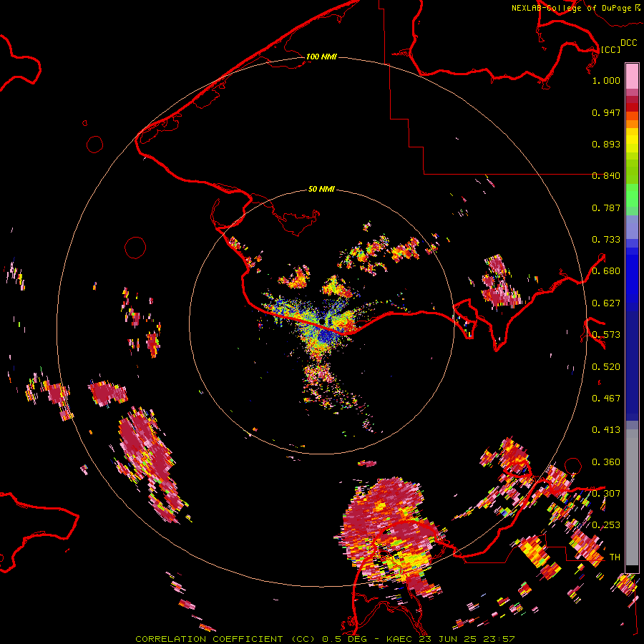The height and width of the screenshot is (644, 644).
Task: Select the 0.360 scale value
Action: [x=606, y=462]
